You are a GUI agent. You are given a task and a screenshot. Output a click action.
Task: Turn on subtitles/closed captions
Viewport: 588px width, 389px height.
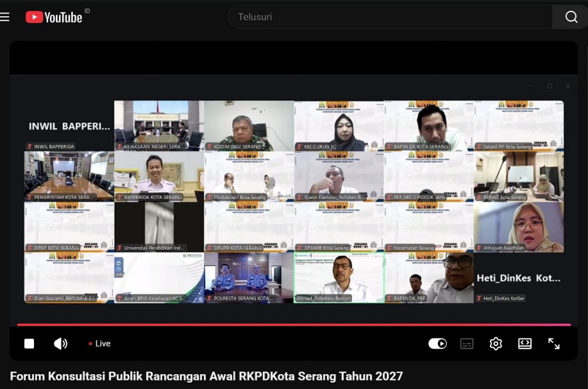(x=467, y=343)
